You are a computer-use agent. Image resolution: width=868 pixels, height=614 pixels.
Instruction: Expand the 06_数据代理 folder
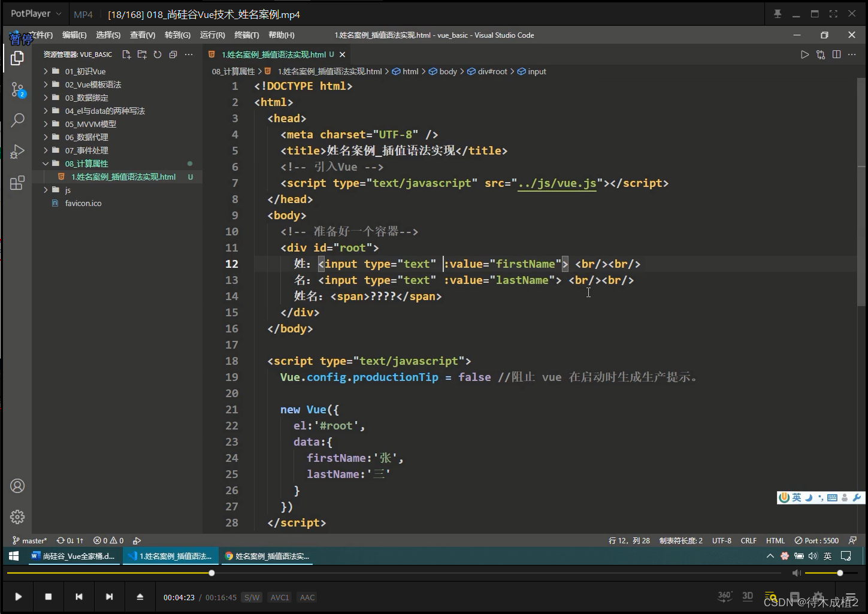[86, 137]
